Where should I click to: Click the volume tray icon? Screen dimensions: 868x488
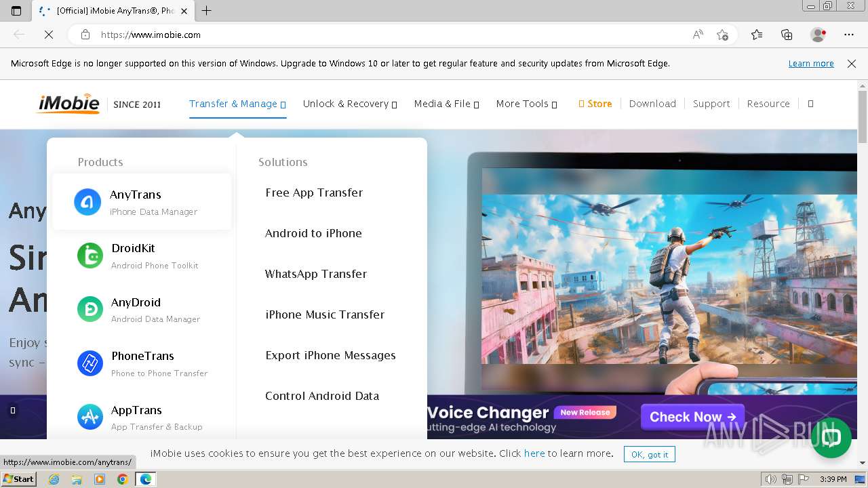(x=771, y=479)
